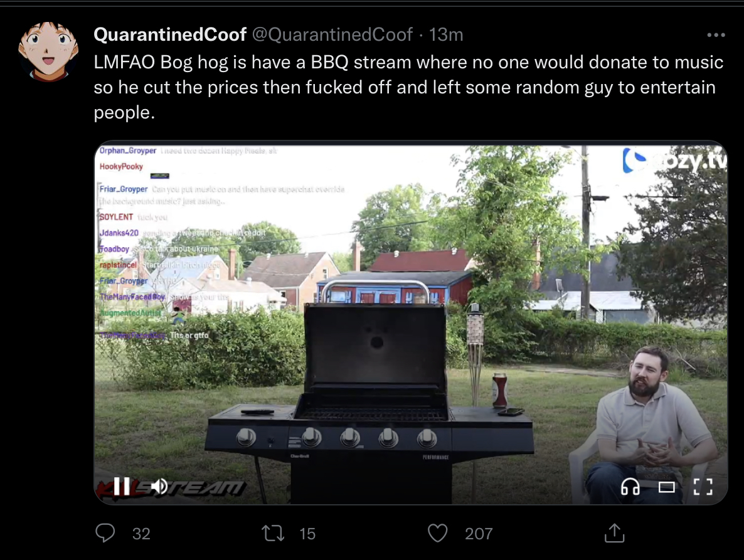Click the 207 likes count
The width and height of the screenshot is (744, 560).
[479, 534]
